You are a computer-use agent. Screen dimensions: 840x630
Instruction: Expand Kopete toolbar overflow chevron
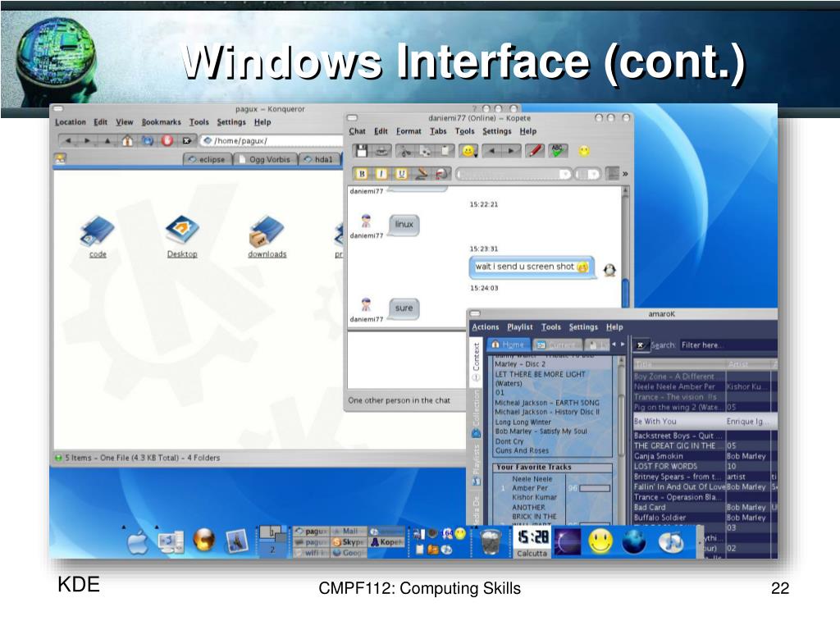[624, 174]
